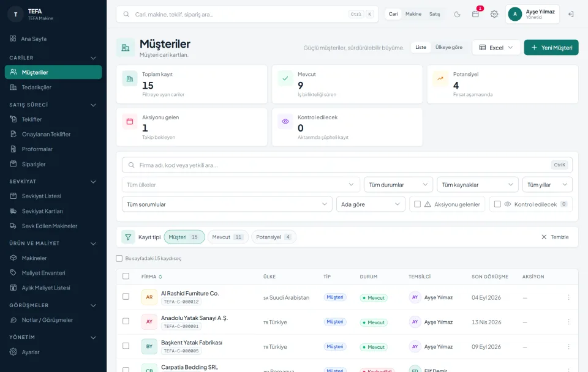Click the Yeni Müşteri button
The width and height of the screenshot is (588, 372).
click(x=551, y=48)
